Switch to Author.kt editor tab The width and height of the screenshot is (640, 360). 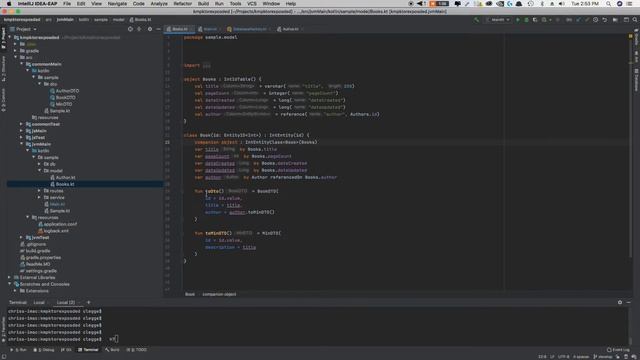pos(290,29)
